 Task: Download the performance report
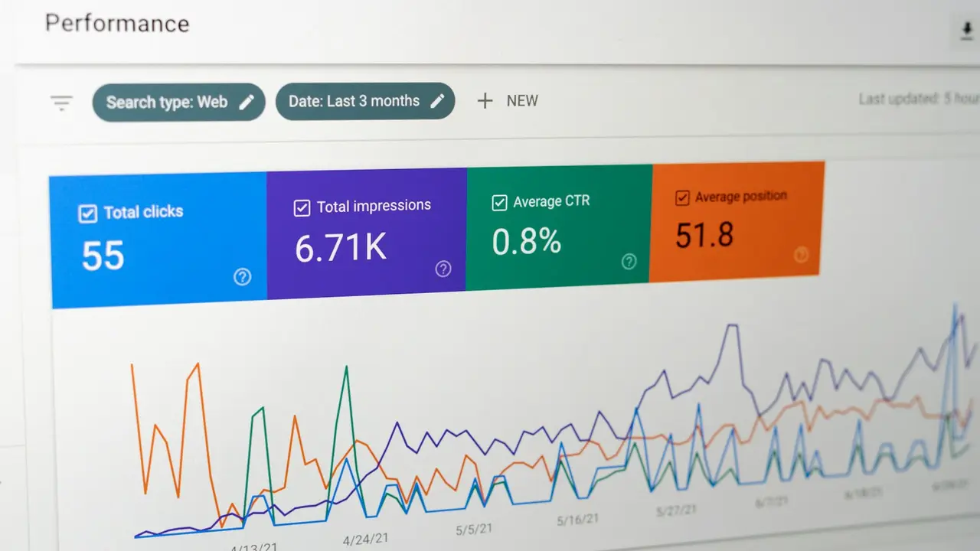(965, 31)
